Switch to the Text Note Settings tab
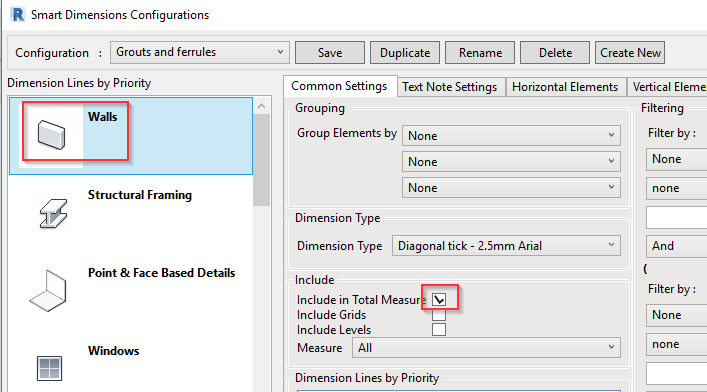The image size is (707, 392). pos(450,87)
